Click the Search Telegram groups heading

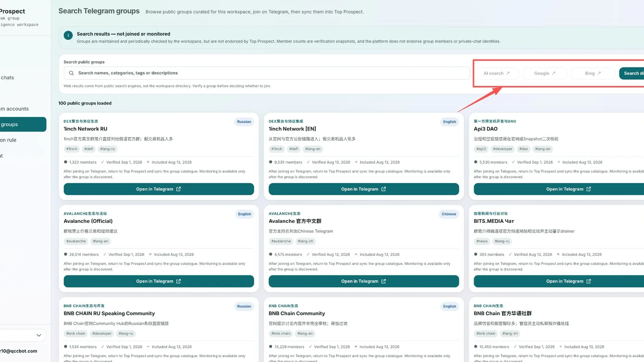point(99,11)
